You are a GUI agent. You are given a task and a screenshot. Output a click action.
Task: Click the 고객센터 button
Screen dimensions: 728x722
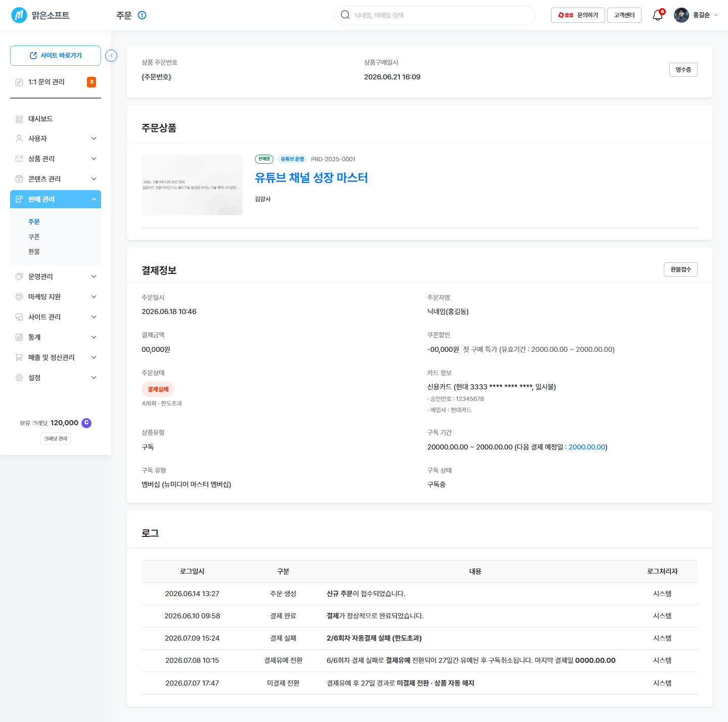click(624, 15)
